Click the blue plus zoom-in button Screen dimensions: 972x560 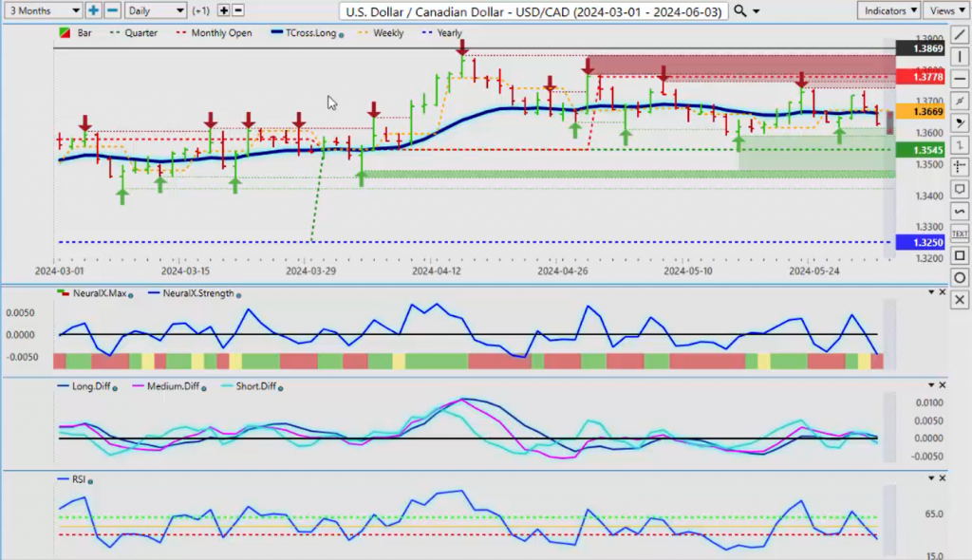tap(93, 10)
